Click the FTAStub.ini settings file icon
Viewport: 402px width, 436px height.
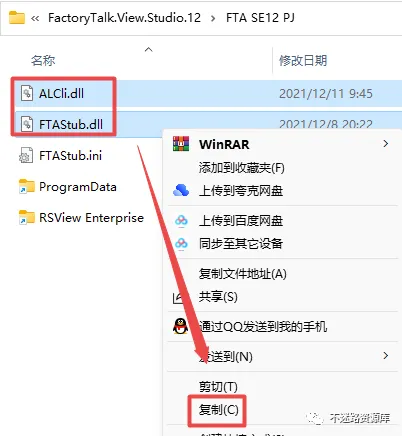26,155
